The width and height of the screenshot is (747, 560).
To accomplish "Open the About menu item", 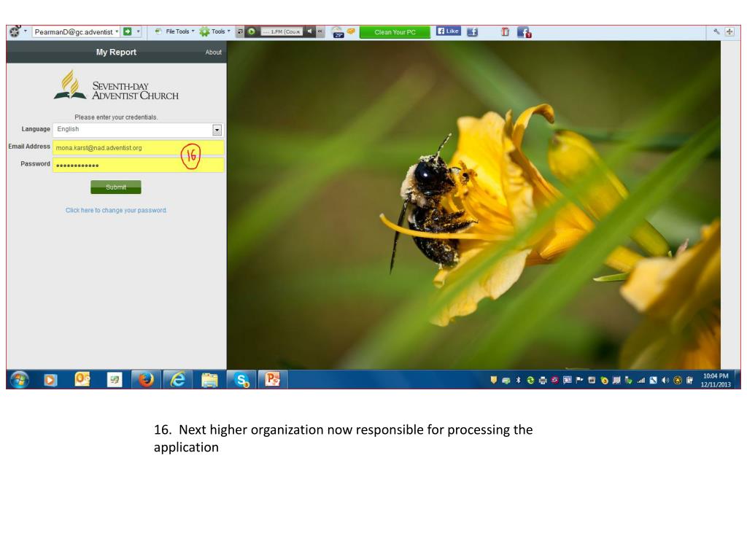I will point(213,52).
